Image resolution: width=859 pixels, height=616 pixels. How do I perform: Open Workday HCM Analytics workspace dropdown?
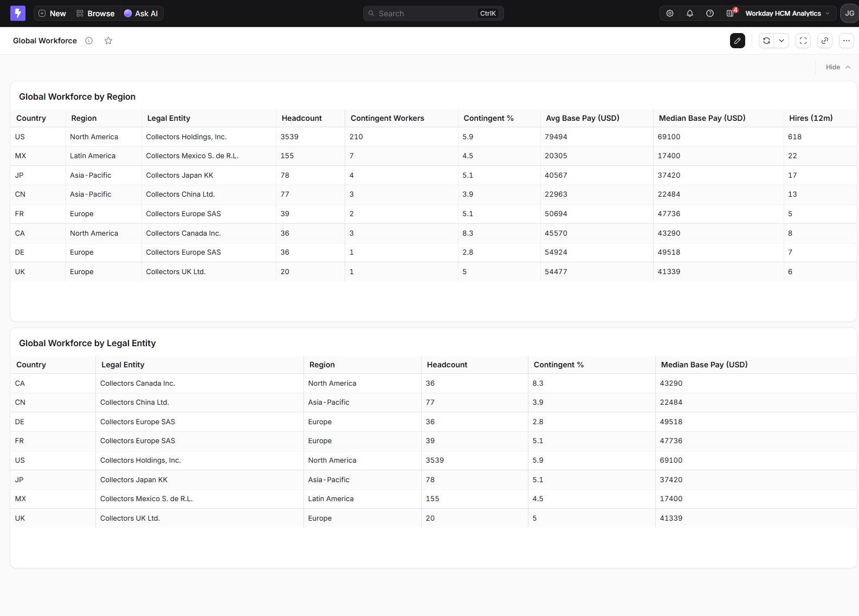coord(787,14)
